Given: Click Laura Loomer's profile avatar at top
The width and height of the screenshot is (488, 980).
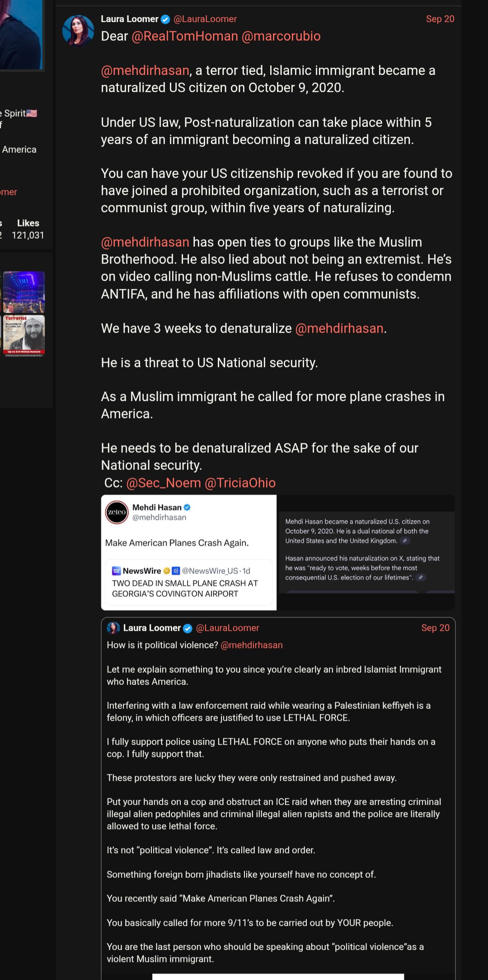Looking at the screenshot, I should [x=78, y=31].
